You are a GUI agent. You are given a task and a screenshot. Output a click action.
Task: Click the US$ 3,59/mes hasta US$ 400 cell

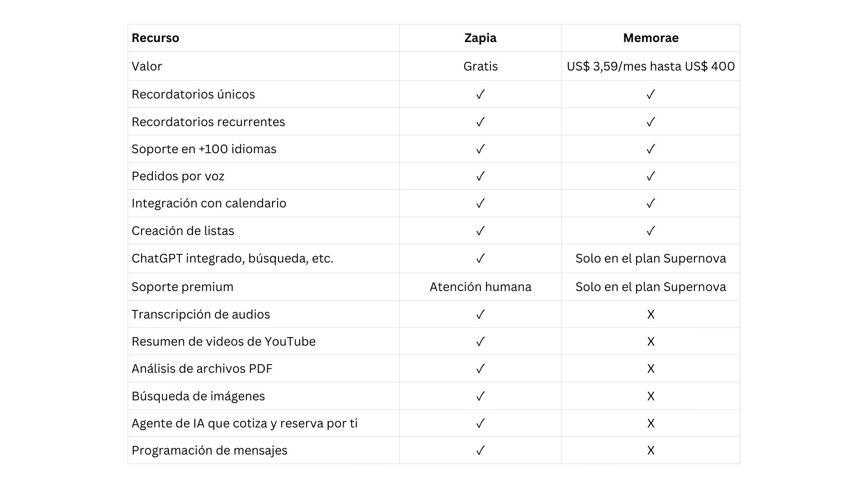(651, 66)
